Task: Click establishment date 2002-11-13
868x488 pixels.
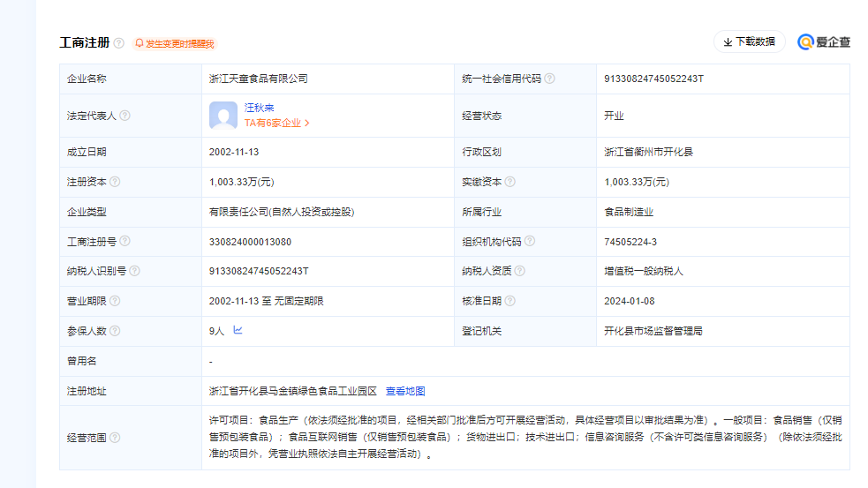Action: [234, 152]
